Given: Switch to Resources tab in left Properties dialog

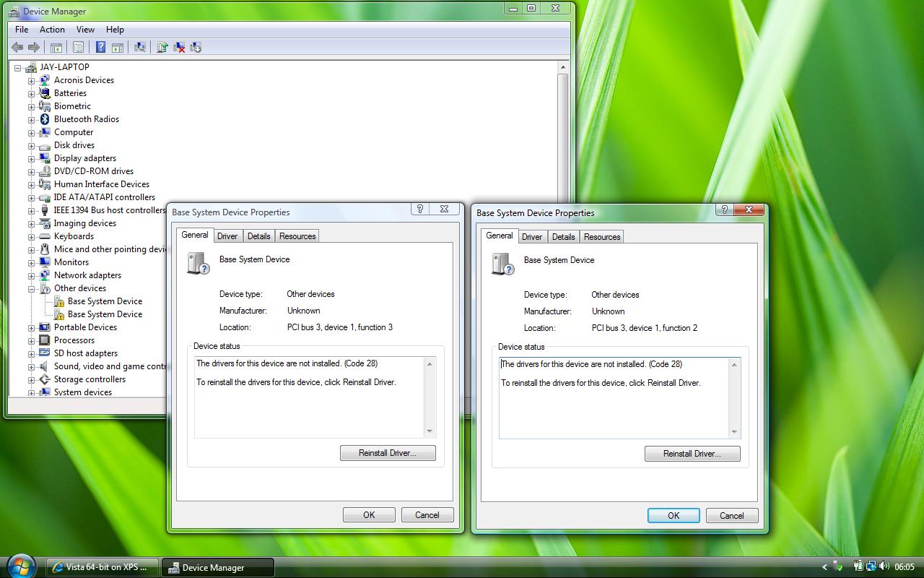Looking at the screenshot, I should click(297, 236).
